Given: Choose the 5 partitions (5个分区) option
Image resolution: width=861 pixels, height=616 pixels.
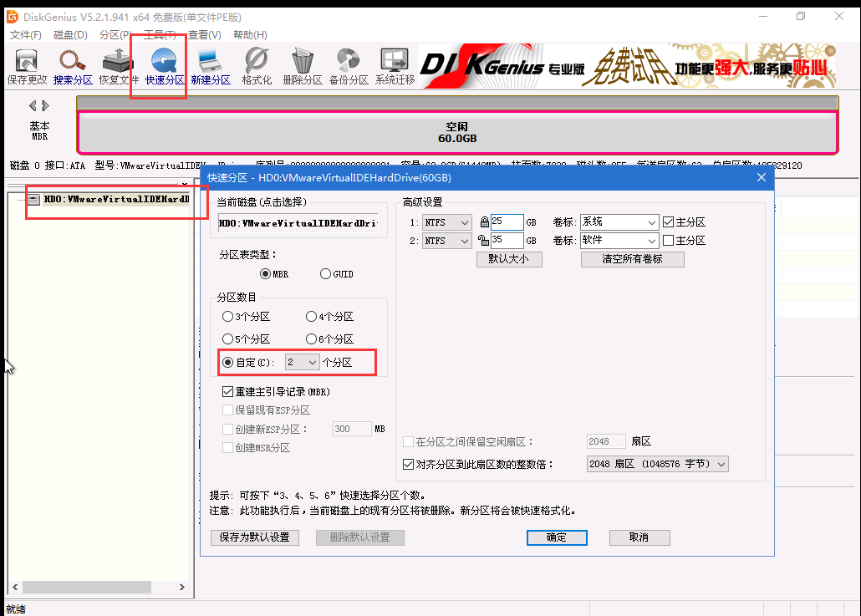Looking at the screenshot, I should point(227,339).
